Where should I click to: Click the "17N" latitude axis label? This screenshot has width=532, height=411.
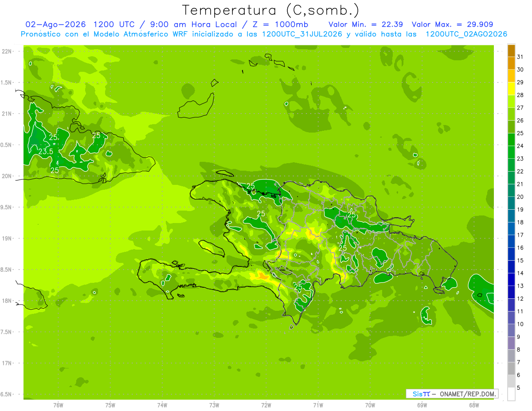[7, 363]
